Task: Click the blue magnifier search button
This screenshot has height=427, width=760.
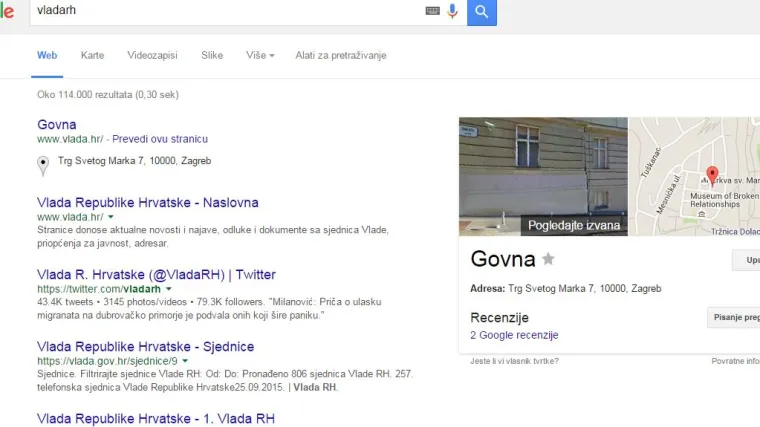Action: pyautogui.click(x=482, y=12)
